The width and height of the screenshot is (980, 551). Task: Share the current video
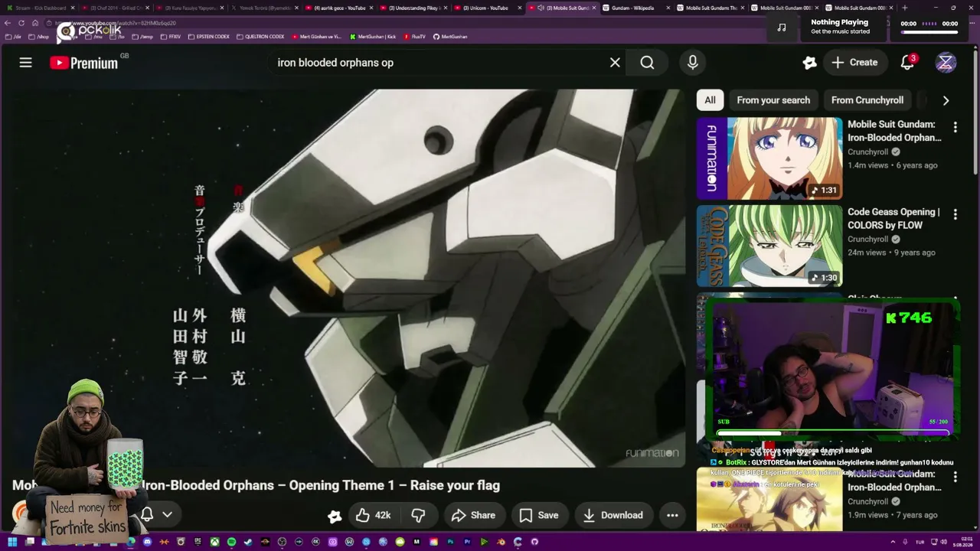pos(473,516)
